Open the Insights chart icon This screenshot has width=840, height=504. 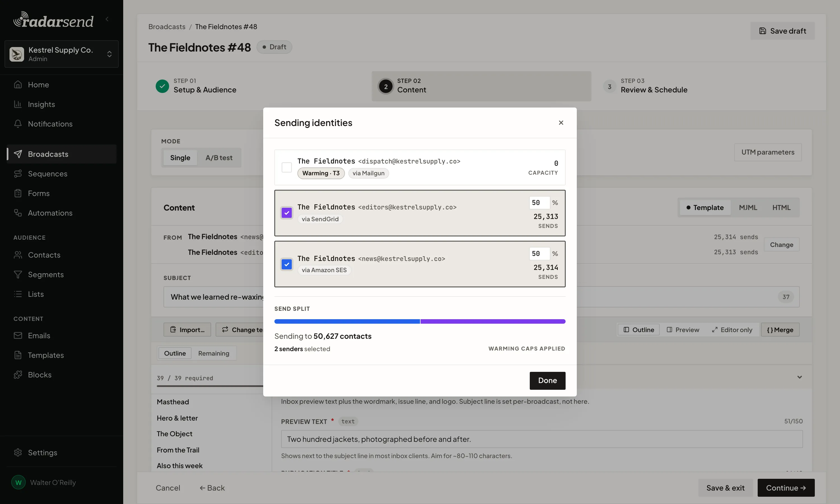(18, 104)
